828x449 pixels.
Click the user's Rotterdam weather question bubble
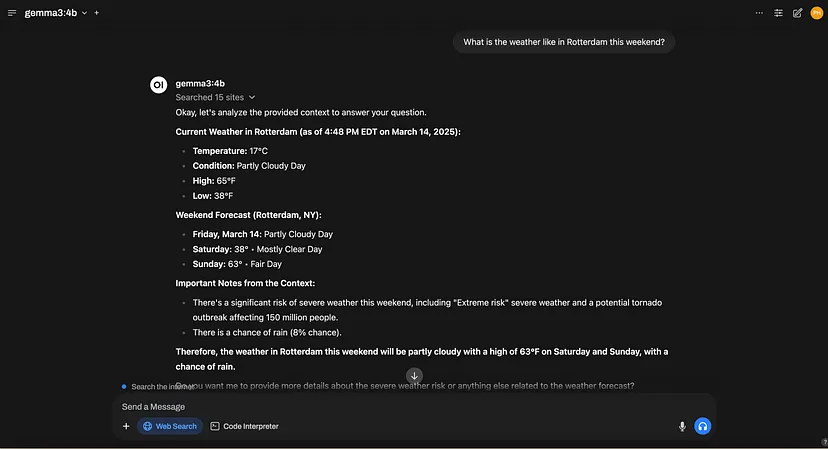coord(564,42)
